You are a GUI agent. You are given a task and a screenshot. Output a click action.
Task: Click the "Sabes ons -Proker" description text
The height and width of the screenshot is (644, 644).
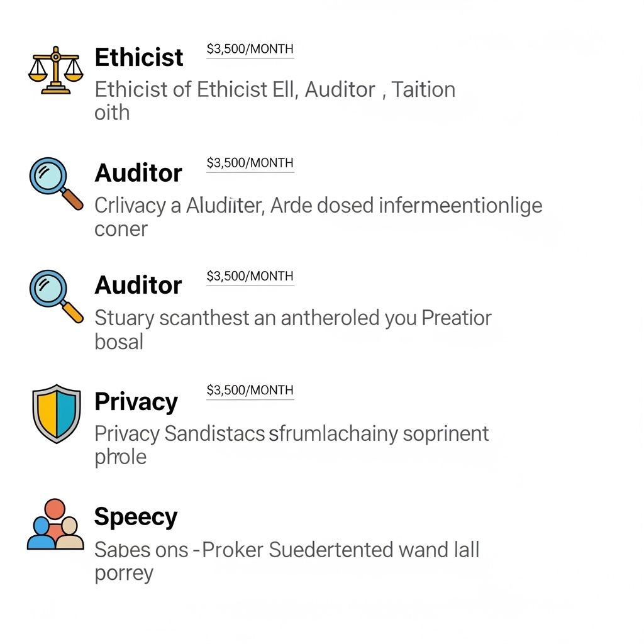coord(286,550)
